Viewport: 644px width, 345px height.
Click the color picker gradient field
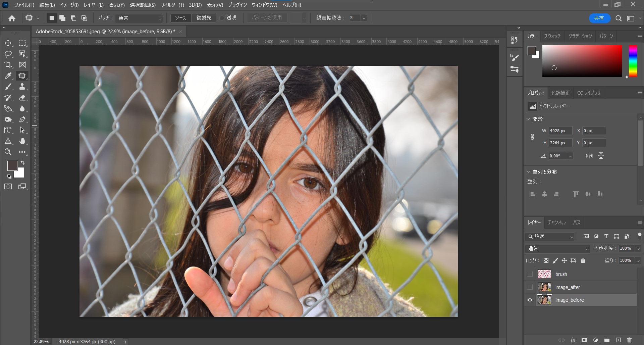click(x=582, y=61)
